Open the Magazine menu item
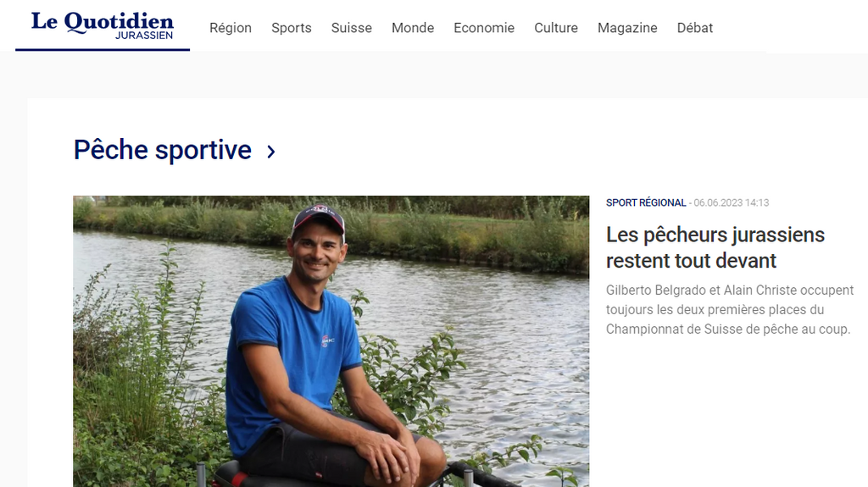The height and width of the screenshot is (487, 868). pos(627,28)
